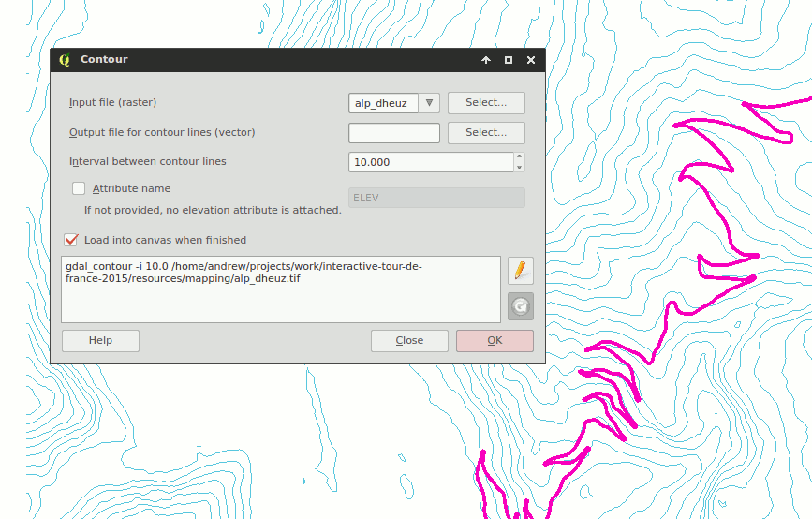Click the Contour window title text
The height and width of the screenshot is (519, 812).
[x=104, y=59]
